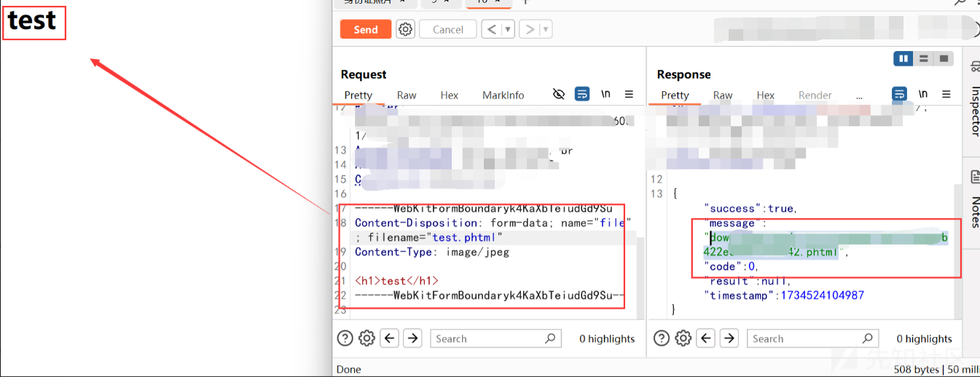The height and width of the screenshot is (377, 980).
Task: Click the 'Done' status bar text
Action: pos(348,369)
